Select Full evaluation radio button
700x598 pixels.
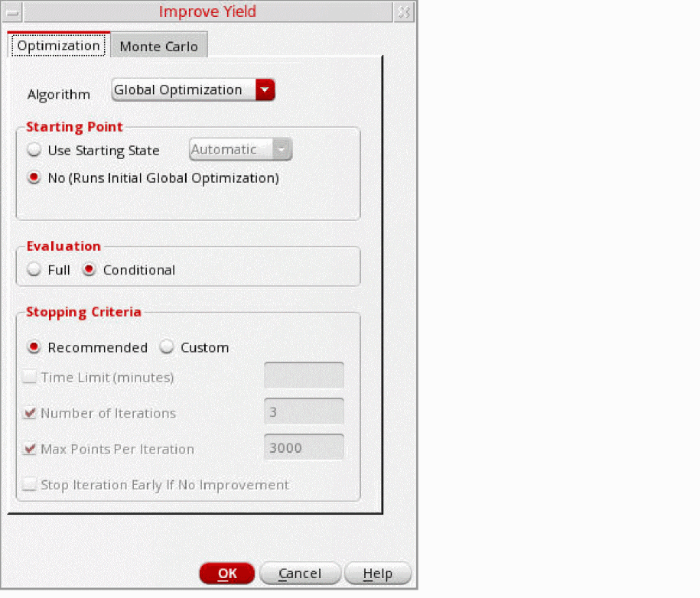click(x=34, y=269)
